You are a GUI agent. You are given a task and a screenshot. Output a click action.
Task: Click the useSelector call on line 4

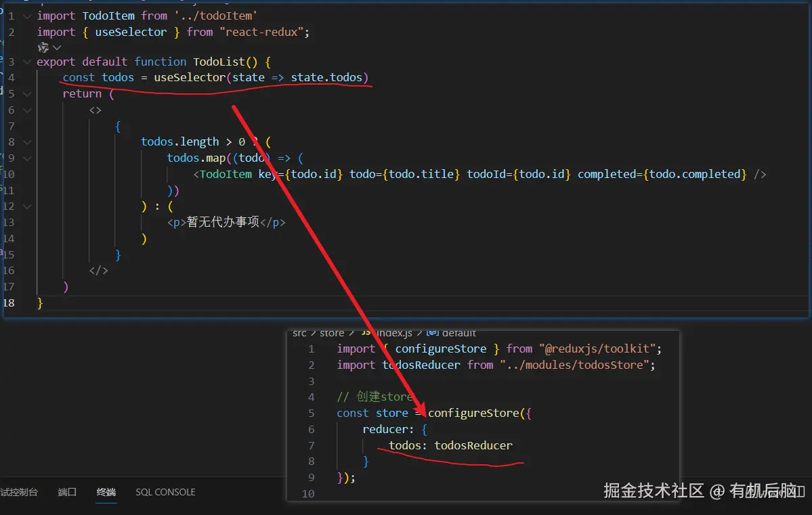(190, 78)
